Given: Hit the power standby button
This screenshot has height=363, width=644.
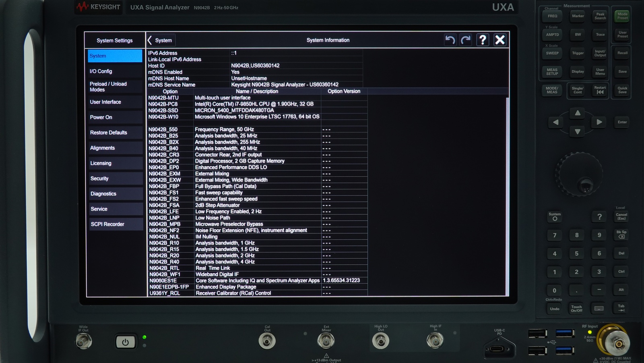Looking at the screenshot, I should point(125,342).
